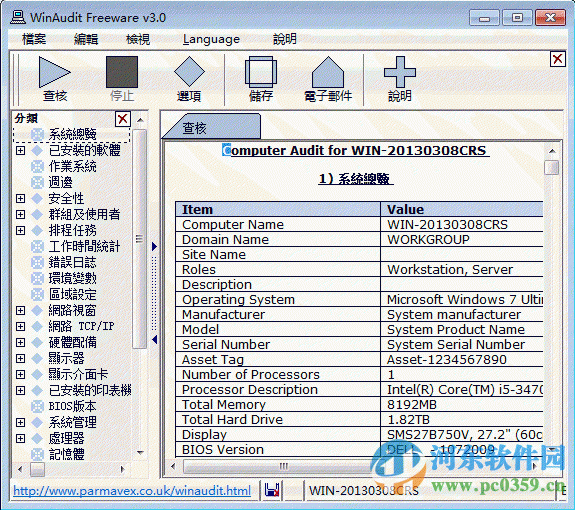This screenshot has width=575, height=510.
Task: Select 工作時間統計 tree item
Action: (84, 246)
